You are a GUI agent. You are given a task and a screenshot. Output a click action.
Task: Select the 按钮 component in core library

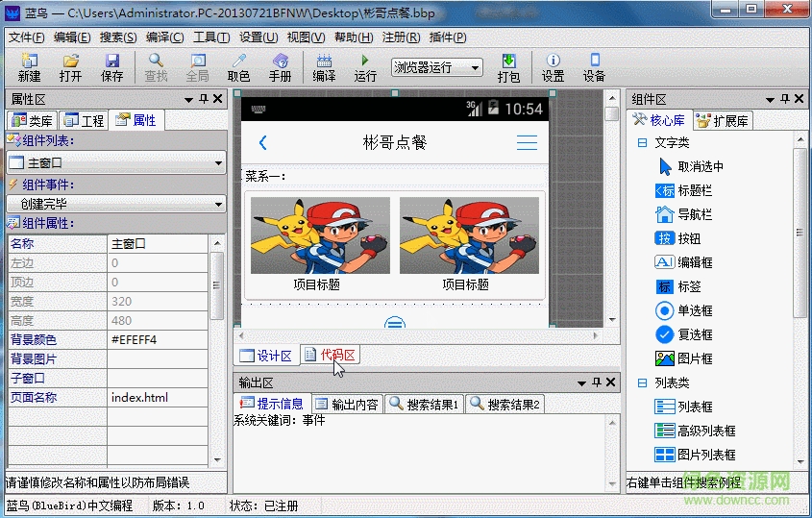(686, 238)
